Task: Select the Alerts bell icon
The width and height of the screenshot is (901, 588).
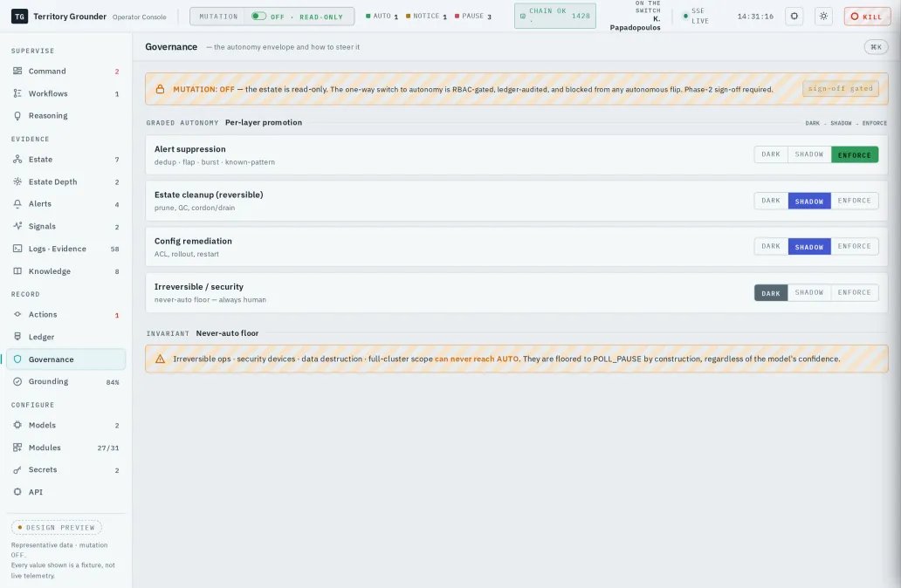Action: click(17, 204)
